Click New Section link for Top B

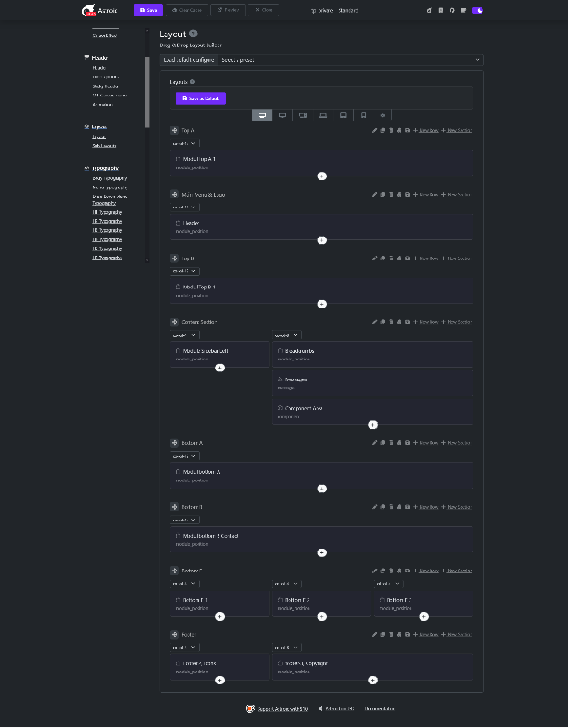coord(458,258)
